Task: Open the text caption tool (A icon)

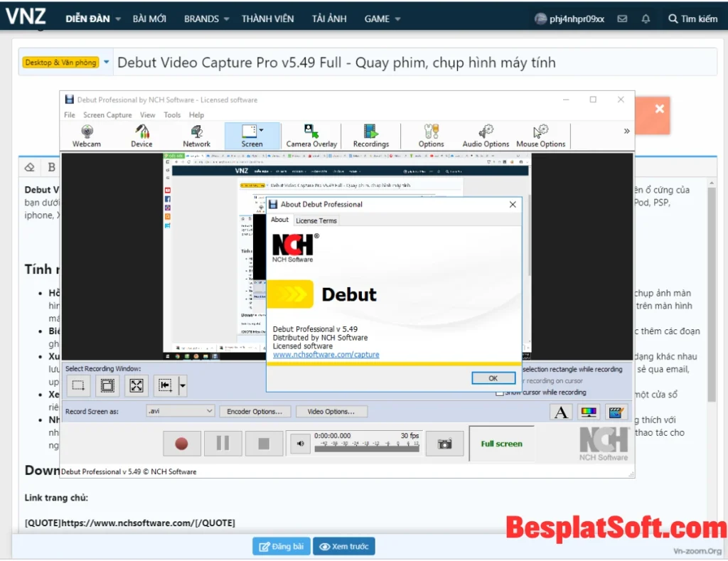Action: coord(562,412)
